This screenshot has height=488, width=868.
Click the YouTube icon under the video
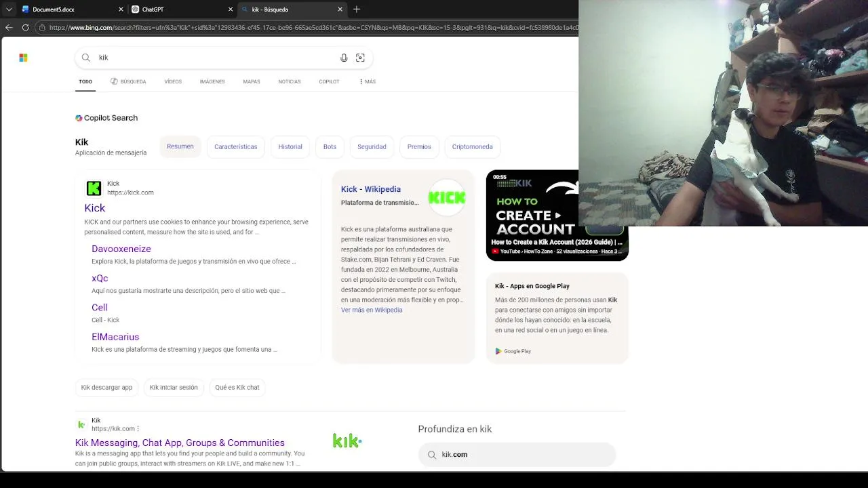pyautogui.click(x=496, y=251)
